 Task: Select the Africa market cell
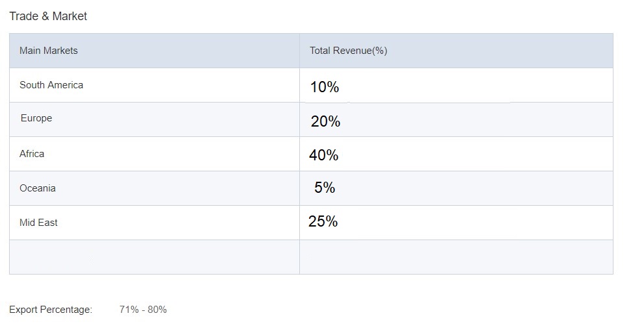(32, 154)
